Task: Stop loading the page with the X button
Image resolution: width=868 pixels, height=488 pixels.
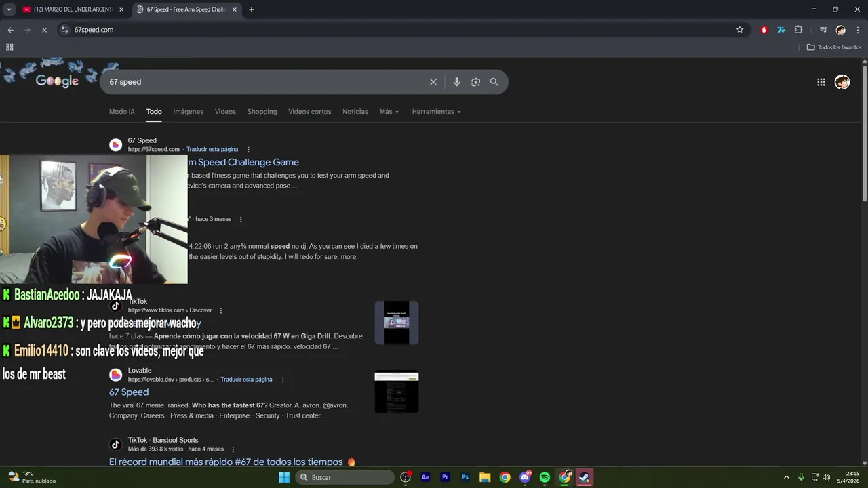Action: [x=45, y=30]
